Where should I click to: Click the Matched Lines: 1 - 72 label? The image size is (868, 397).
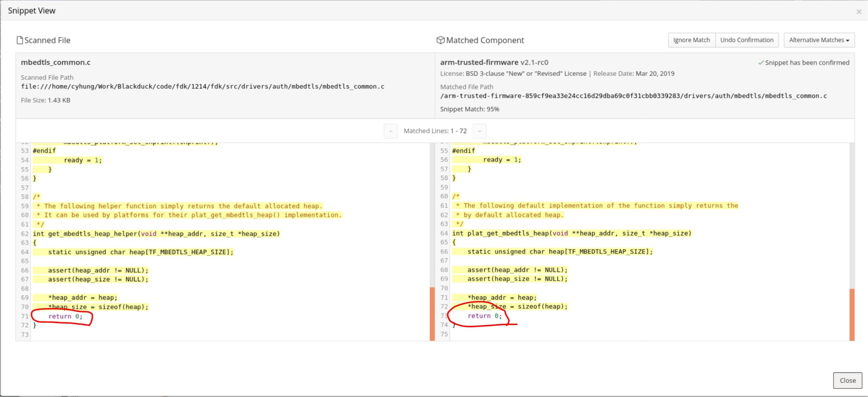[435, 131]
